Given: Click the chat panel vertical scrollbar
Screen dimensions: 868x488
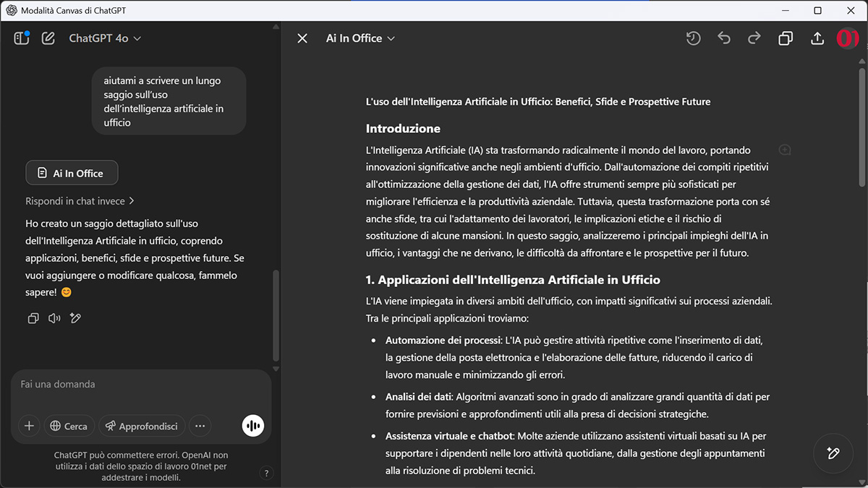Looking at the screenshot, I should click(276, 314).
